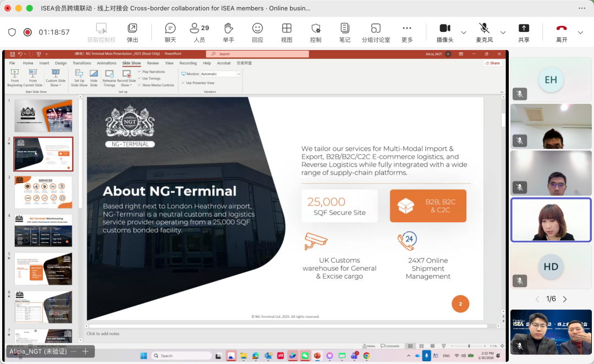Open the window's three-dot menu
594x364 pixels.
[x=582, y=8]
